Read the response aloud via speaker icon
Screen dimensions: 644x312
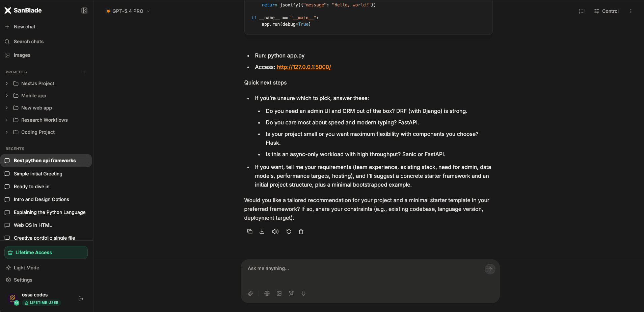(x=275, y=232)
